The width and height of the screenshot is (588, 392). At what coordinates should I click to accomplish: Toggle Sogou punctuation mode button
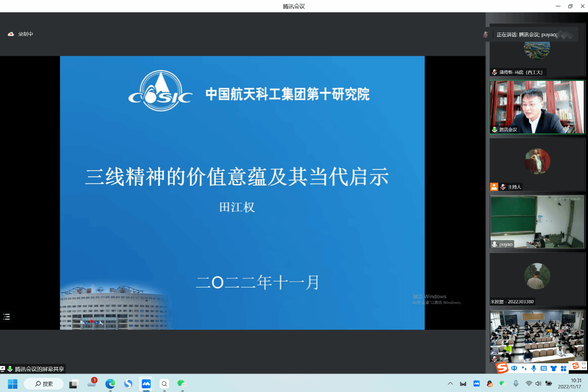[524, 368]
